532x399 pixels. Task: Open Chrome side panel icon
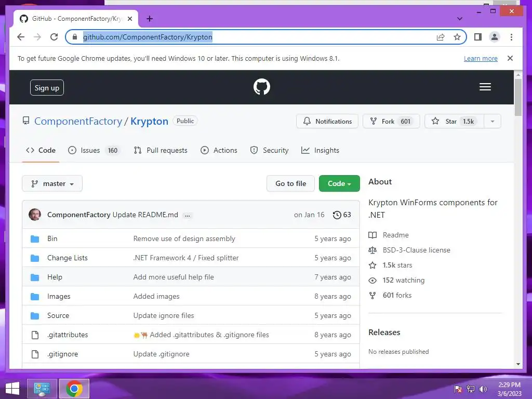pos(478,37)
